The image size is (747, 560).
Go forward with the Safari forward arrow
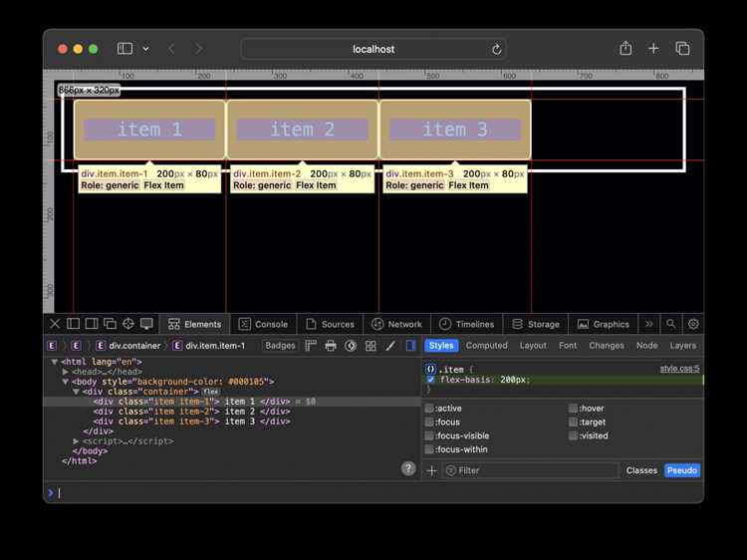pos(199,49)
